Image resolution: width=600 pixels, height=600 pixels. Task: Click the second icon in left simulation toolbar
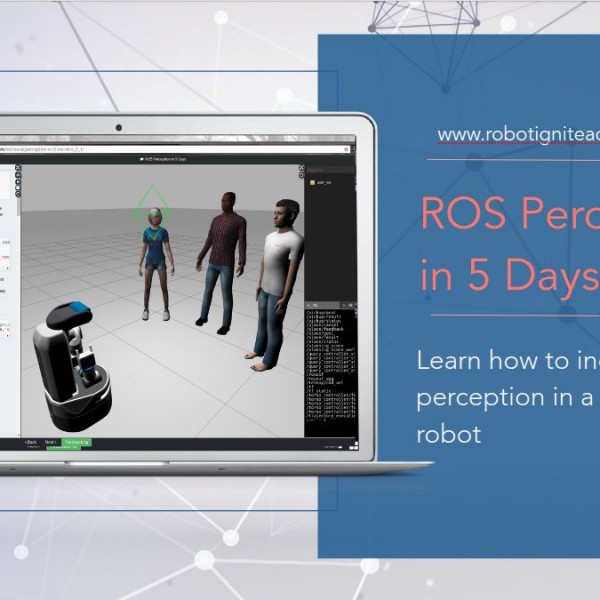(18, 175)
